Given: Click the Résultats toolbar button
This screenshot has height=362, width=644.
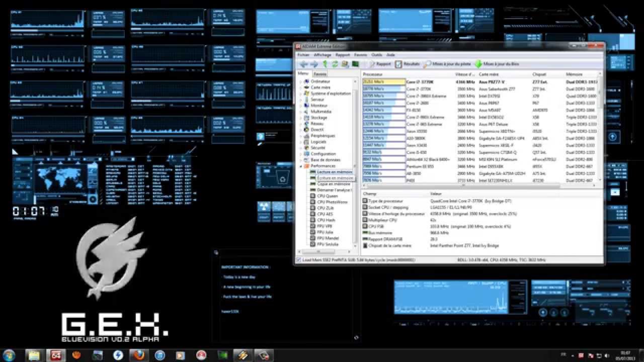Looking at the screenshot, I should coord(408,64).
